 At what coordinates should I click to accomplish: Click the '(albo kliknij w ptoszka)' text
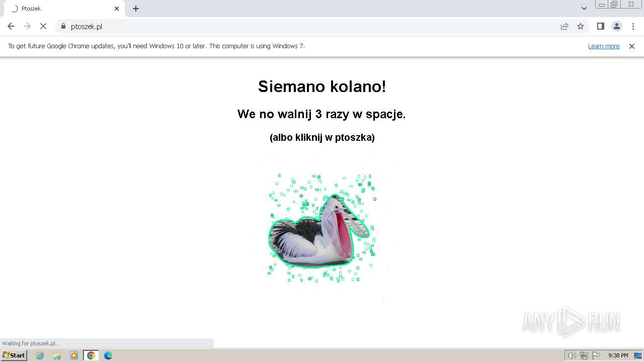point(322,137)
